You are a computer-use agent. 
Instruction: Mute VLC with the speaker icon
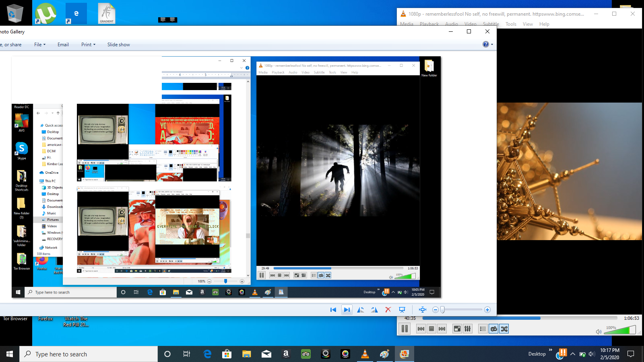(x=599, y=331)
